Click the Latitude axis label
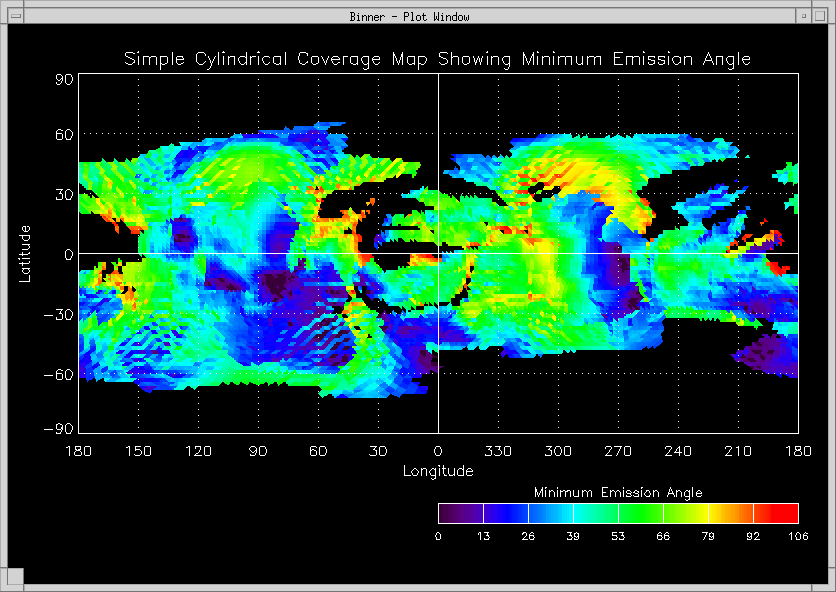Image resolution: width=836 pixels, height=592 pixels. (26, 253)
